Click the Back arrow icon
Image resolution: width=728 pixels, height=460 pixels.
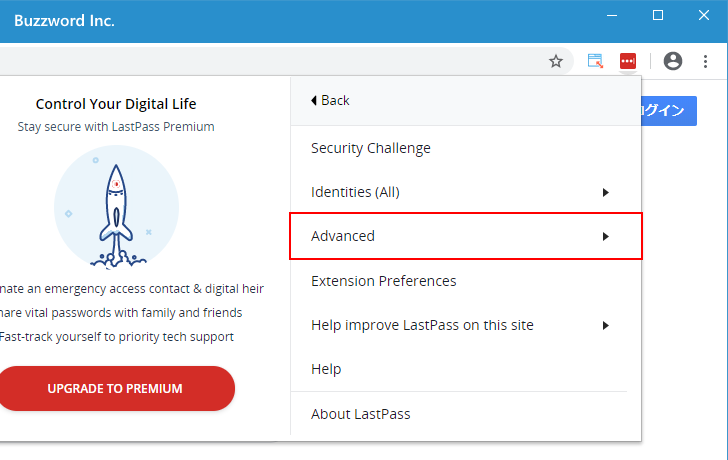[314, 100]
